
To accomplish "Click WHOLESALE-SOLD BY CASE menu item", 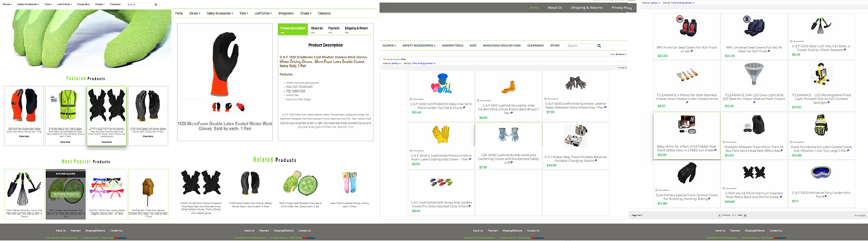I will point(502,46).
